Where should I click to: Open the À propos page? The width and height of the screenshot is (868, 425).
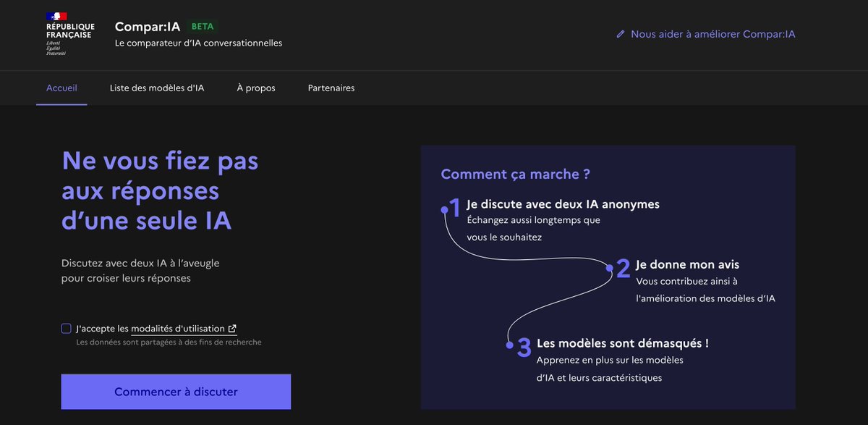pyautogui.click(x=256, y=88)
